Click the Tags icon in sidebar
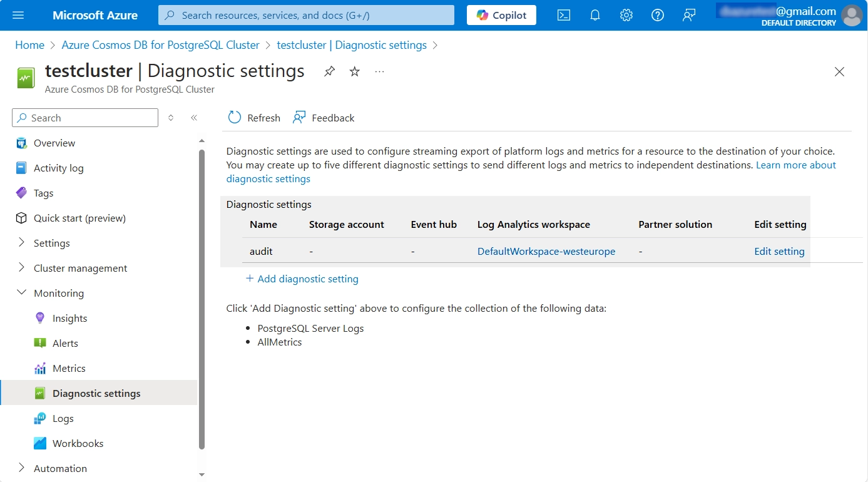The image size is (868, 482). pos(22,193)
